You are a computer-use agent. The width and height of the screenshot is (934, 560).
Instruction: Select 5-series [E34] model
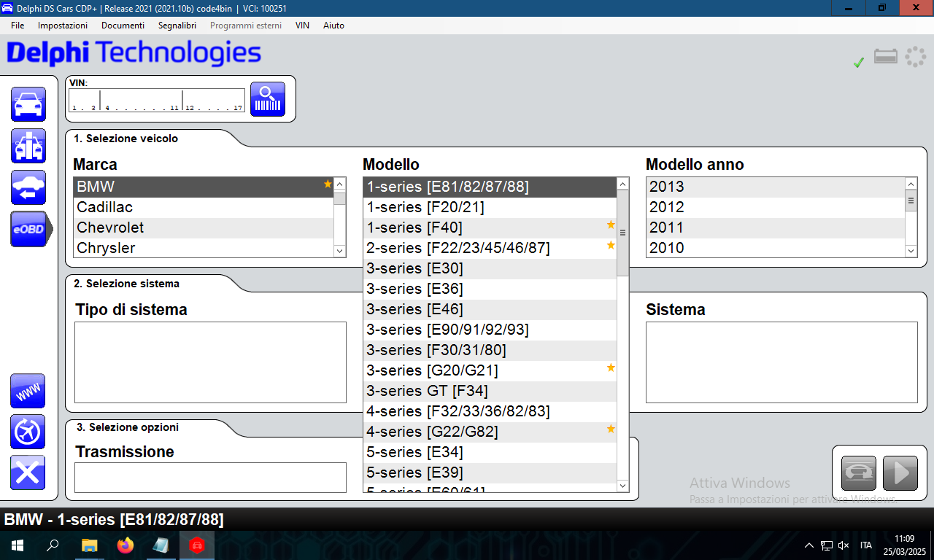coord(490,453)
